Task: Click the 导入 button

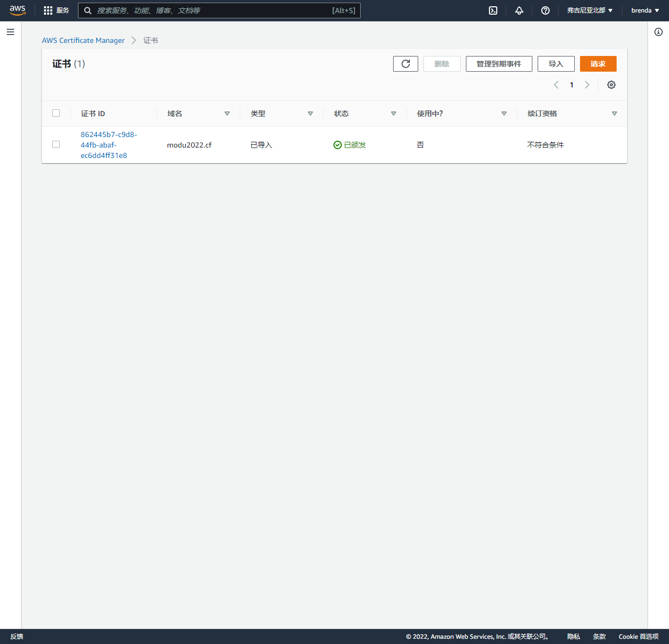Action: [x=556, y=64]
